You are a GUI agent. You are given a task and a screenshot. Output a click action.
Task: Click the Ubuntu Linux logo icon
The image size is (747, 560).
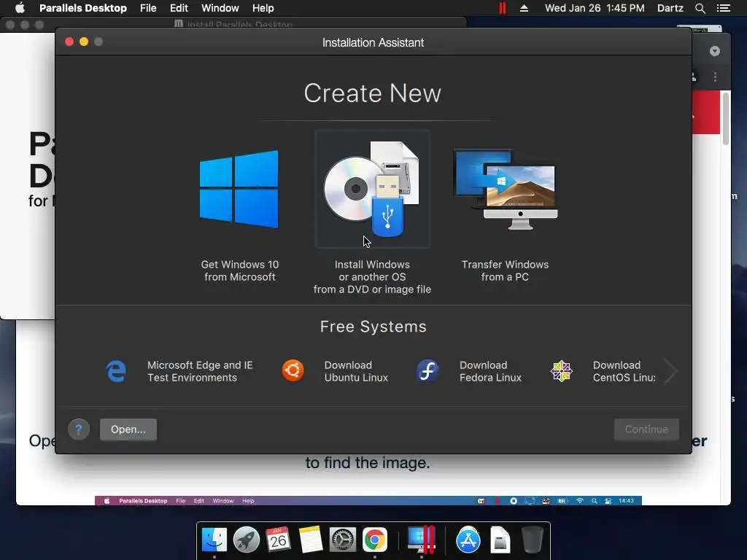293,371
